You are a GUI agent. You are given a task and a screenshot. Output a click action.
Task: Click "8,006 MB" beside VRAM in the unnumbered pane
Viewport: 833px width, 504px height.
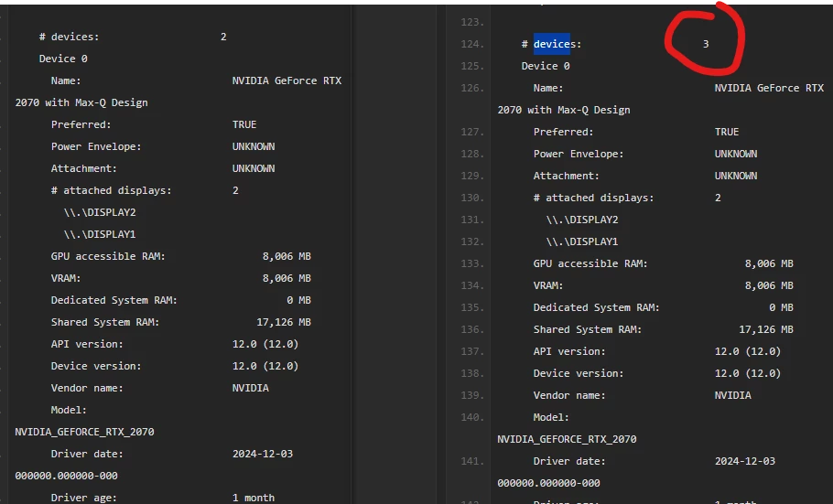tap(287, 278)
